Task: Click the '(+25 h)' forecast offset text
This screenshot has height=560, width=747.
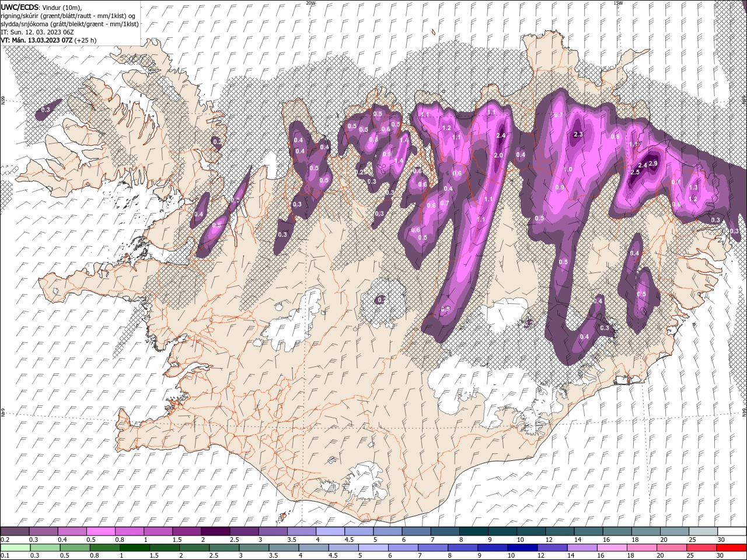Action: point(86,40)
